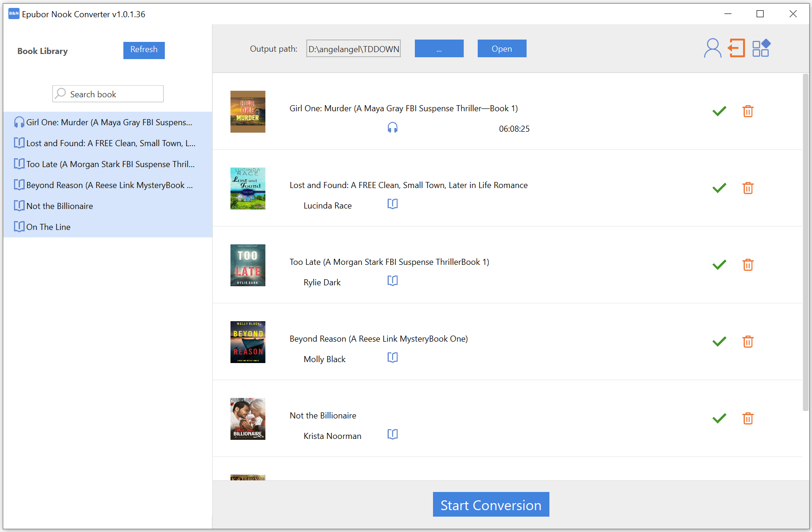
Task: Click title Girl One: Murder in conversion list
Action: click(x=404, y=108)
